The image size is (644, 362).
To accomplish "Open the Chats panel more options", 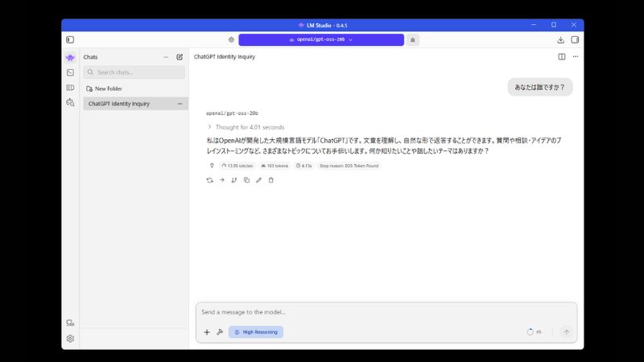I will pyautogui.click(x=166, y=57).
